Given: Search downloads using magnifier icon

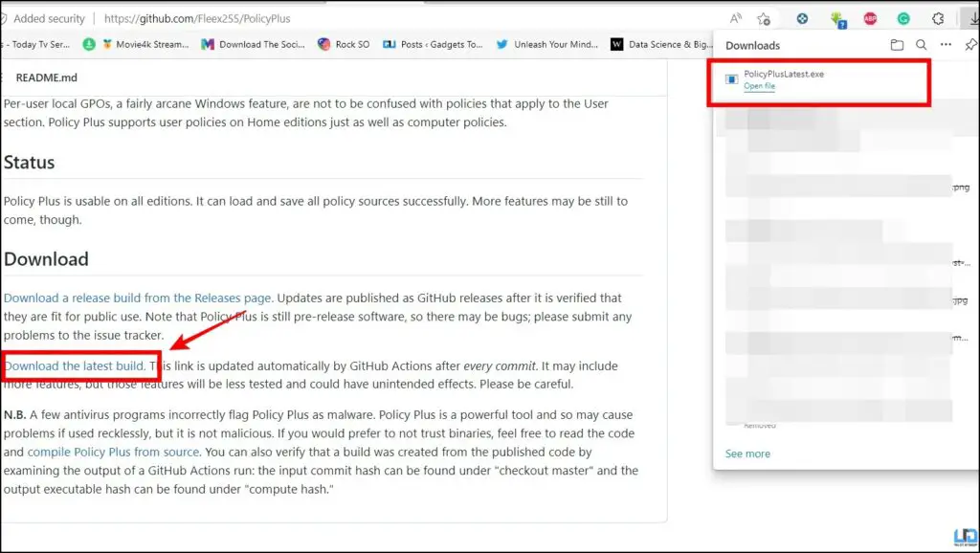Looking at the screenshot, I should click(x=922, y=45).
